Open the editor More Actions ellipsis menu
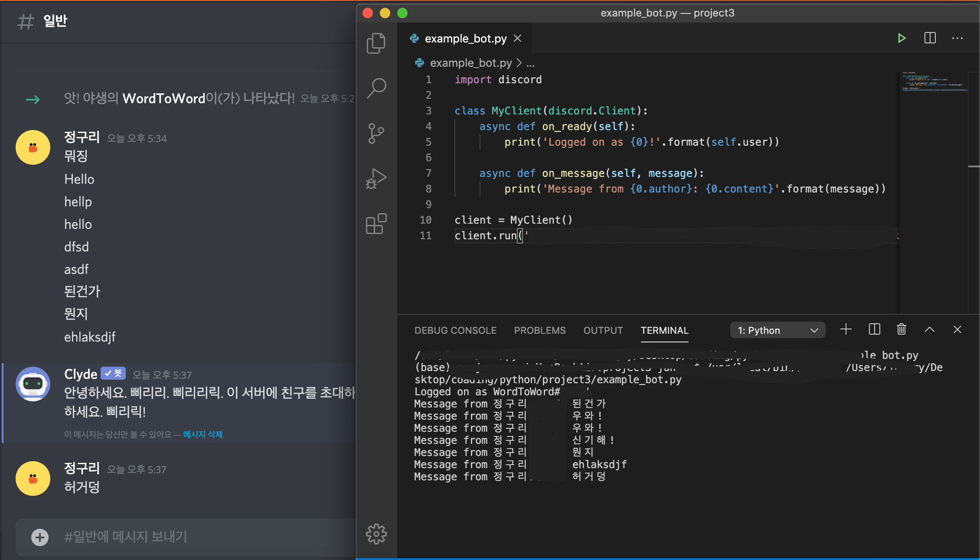 click(x=957, y=38)
